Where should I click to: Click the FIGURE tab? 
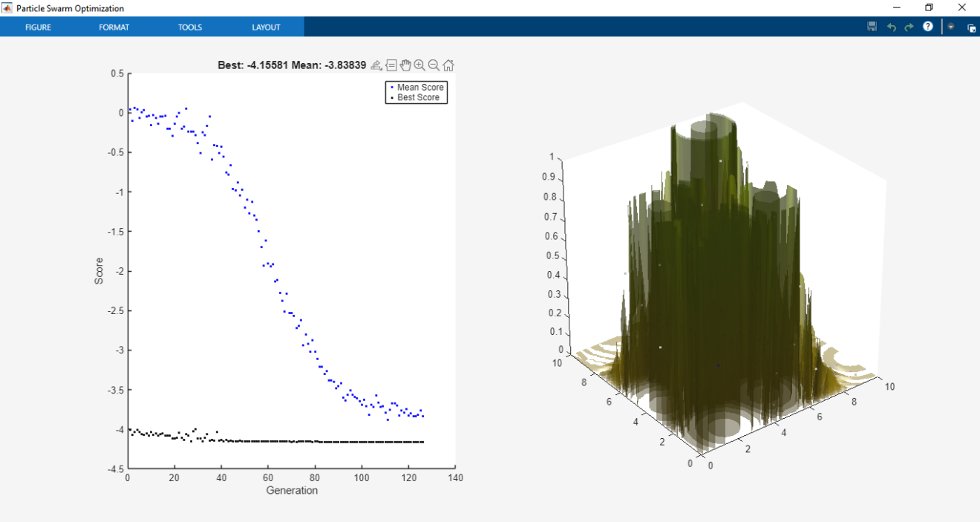tap(38, 27)
